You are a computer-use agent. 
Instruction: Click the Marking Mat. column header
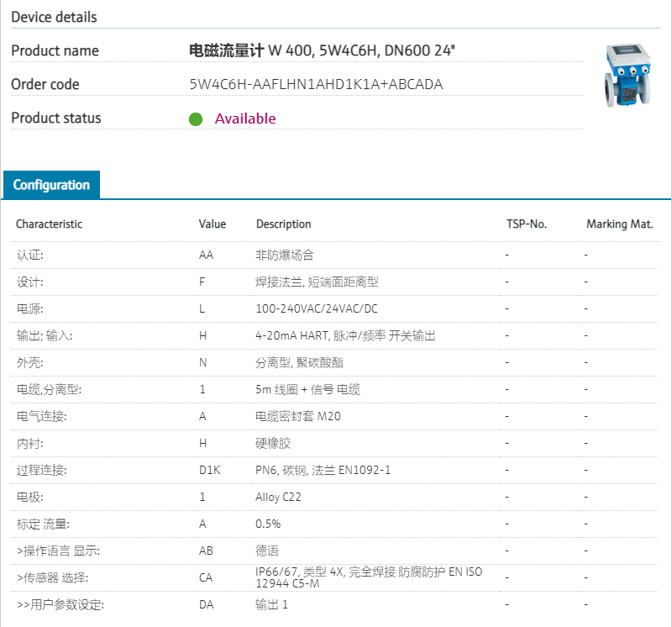(x=619, y=224)
